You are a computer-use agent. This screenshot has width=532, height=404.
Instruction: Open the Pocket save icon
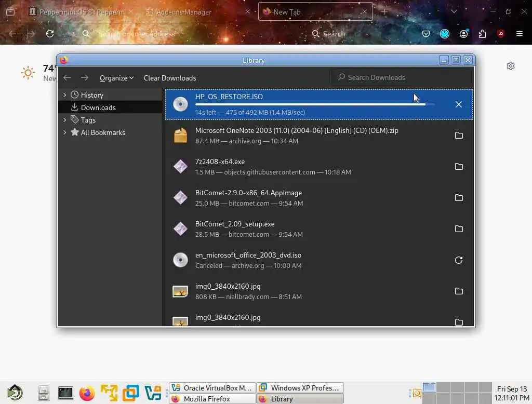point(426,34)
